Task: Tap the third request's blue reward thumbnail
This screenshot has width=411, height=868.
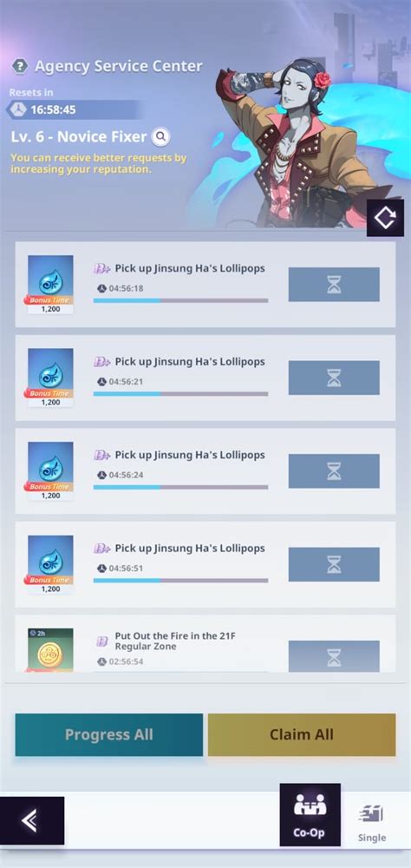Action: [50, 471]
